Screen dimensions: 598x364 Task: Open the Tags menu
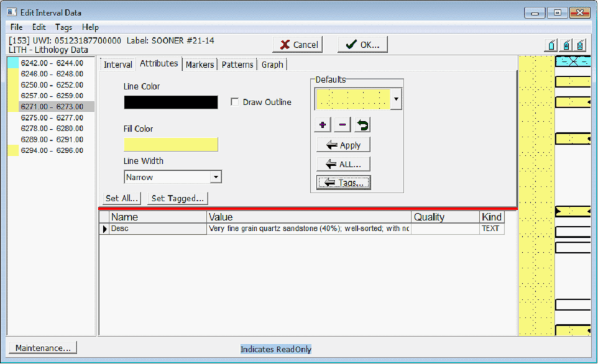pos(63,27)
